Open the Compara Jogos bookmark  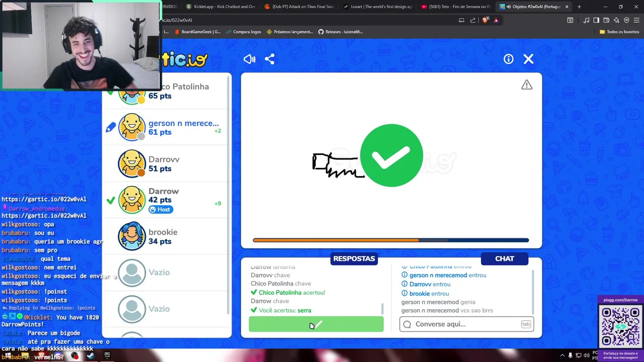coord(244,32)
